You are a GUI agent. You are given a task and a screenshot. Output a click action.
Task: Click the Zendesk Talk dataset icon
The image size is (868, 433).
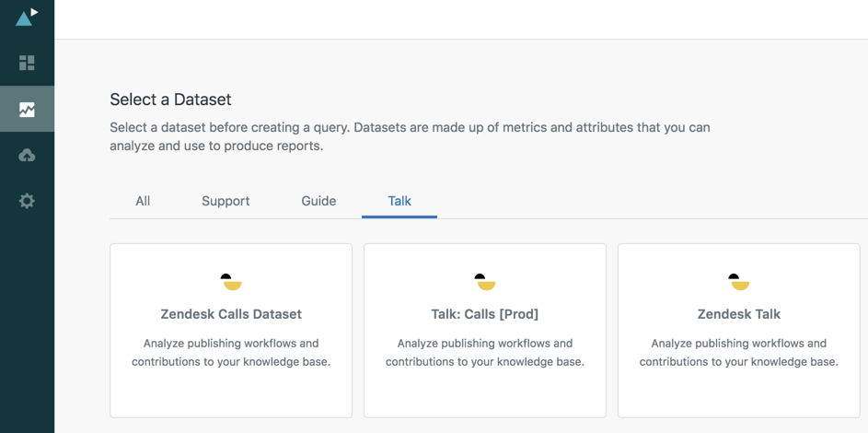pos(738,282)
